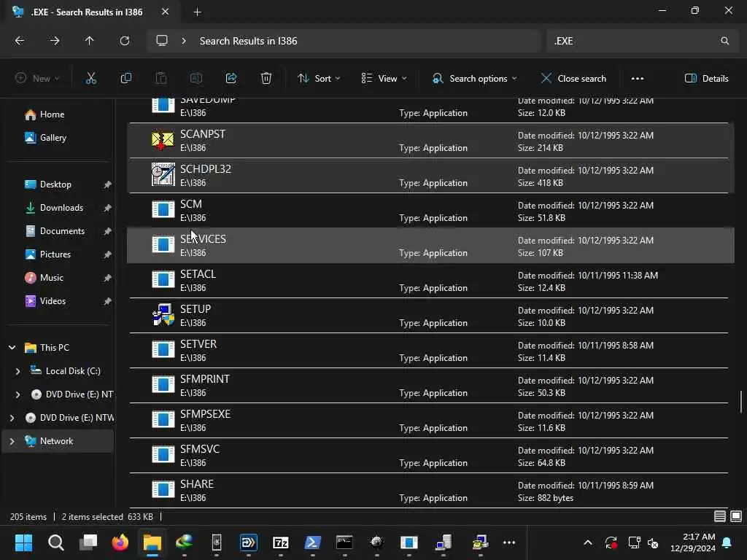
Task: Open a new File Explorer tab
Action: (x=197, y=12)
